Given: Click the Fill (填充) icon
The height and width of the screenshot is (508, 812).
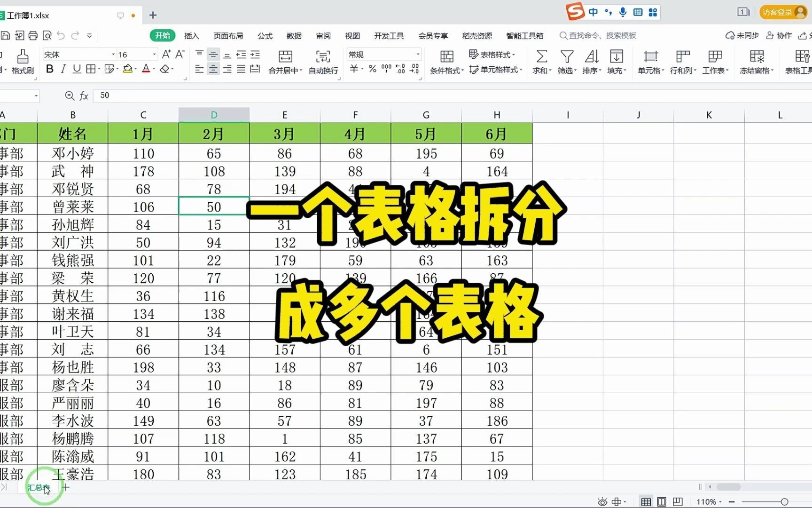Looking at the screenshot, I should [617, 57].
